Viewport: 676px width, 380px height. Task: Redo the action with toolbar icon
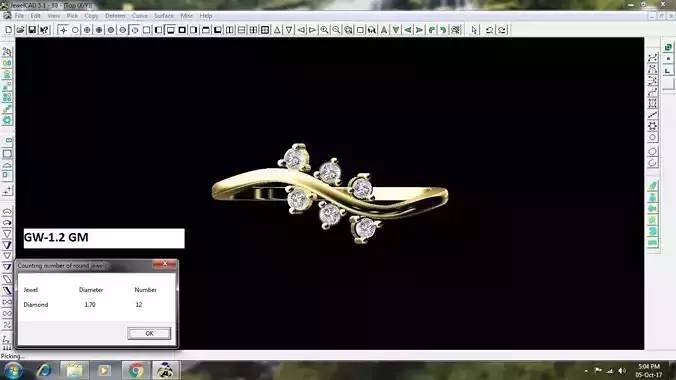pyautogui.click(x=502, y=30)
